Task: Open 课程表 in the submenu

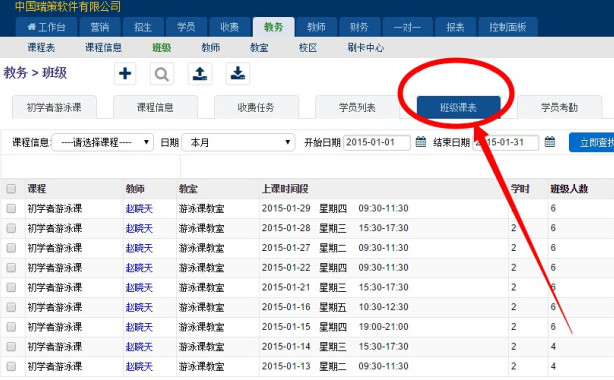Action: click(x=41, y=48)
